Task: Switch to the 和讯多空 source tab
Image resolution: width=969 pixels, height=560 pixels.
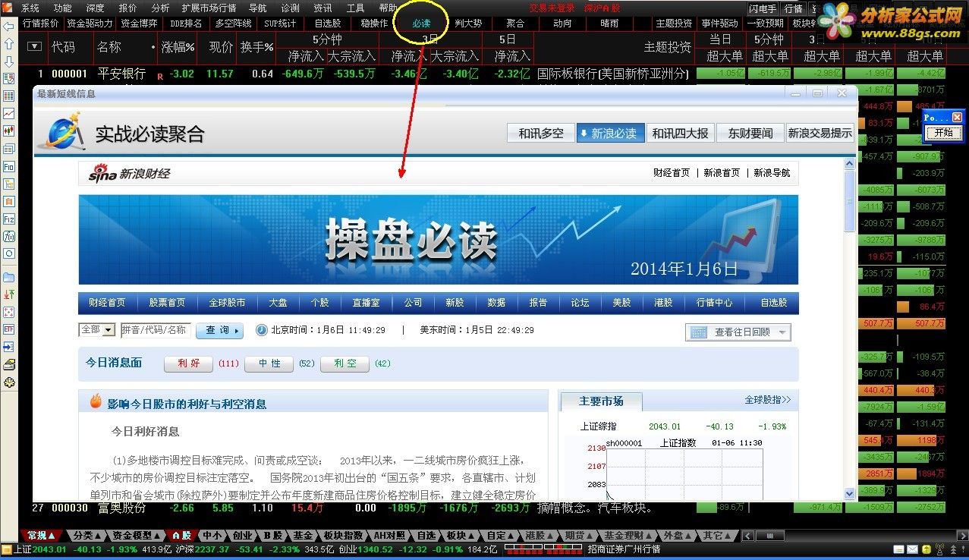Action: coord(541,133)
